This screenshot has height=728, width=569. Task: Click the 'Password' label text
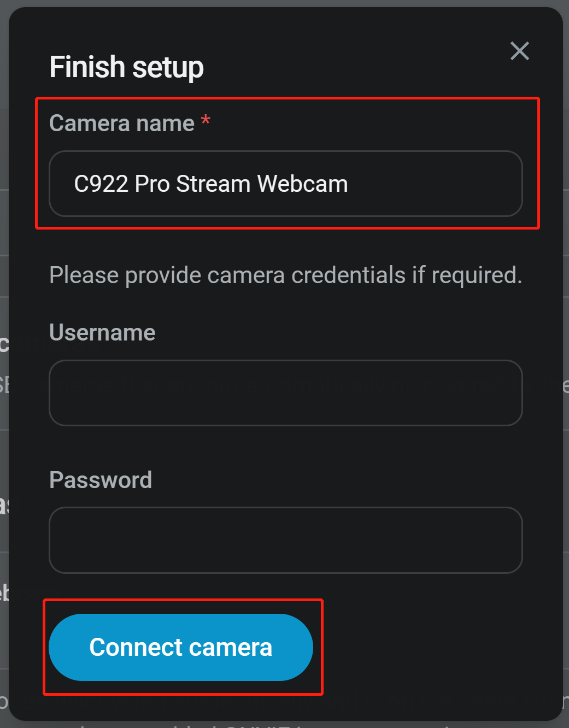click(101, 480)
